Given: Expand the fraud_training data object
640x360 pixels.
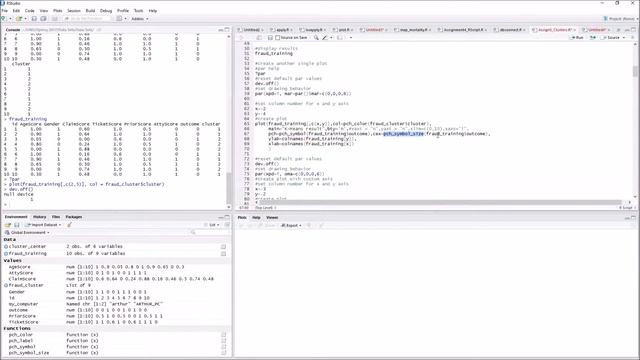Looking at the screenshot, I should (6, 253).
